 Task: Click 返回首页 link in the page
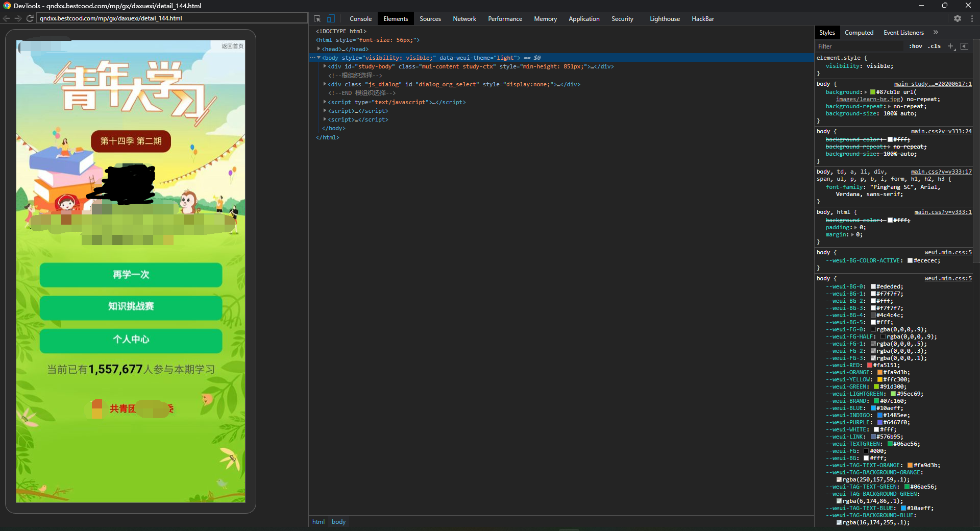click(232, 46)
